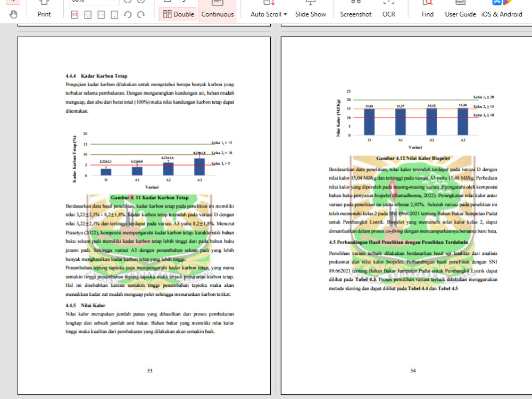Click page number 54

pos(413,371)
